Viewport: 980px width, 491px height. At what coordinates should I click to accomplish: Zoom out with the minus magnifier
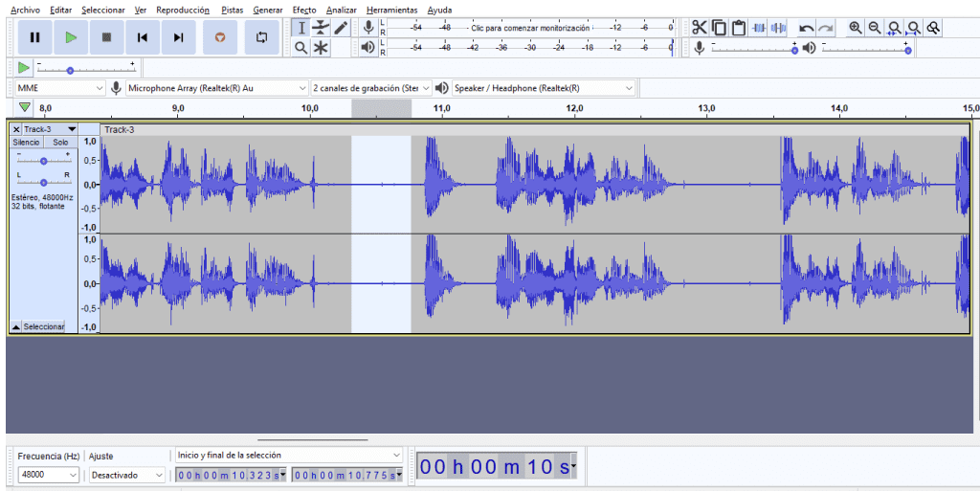click(875, 28)
